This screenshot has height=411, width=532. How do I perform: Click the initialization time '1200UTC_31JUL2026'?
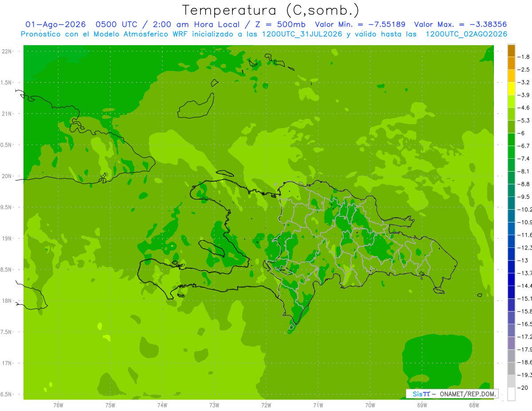[302, 34]
